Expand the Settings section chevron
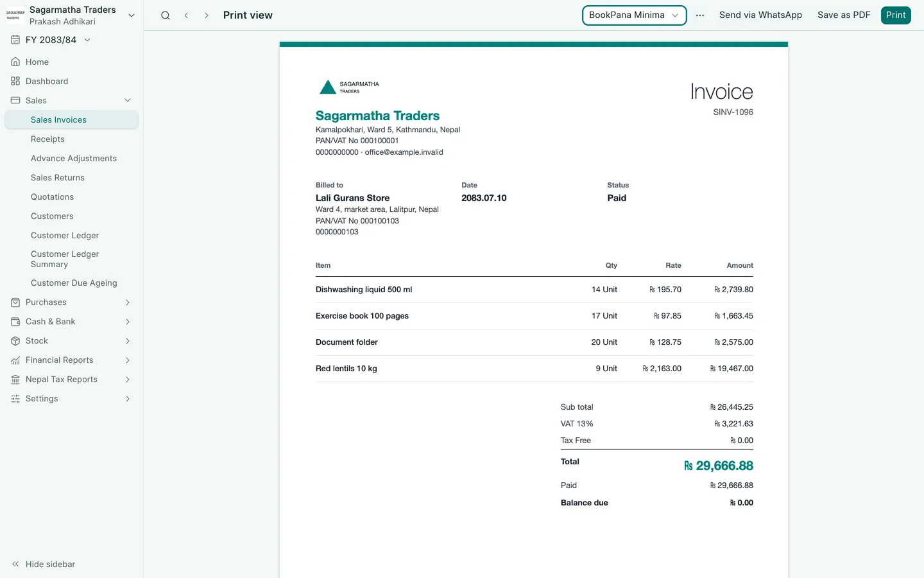 click(x=128, y=399)
